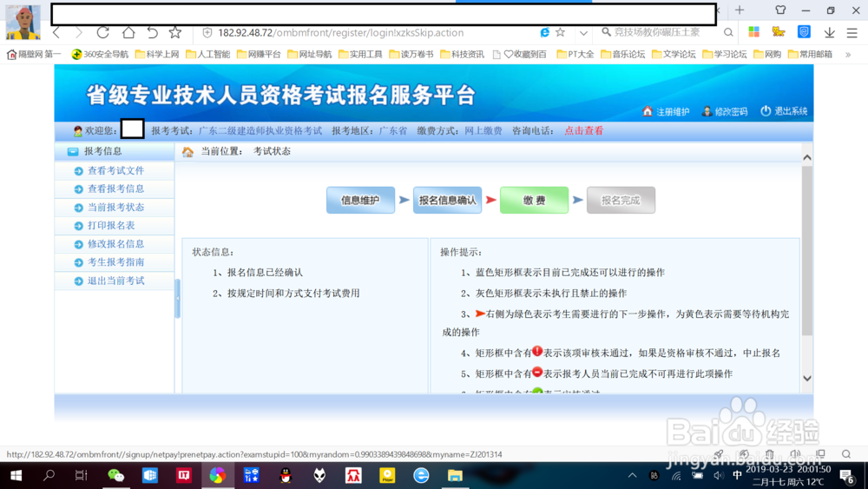Reload the page with refresh icon
Image resolution: width=868 pixels, height=489 pixels.
(102, 33)
